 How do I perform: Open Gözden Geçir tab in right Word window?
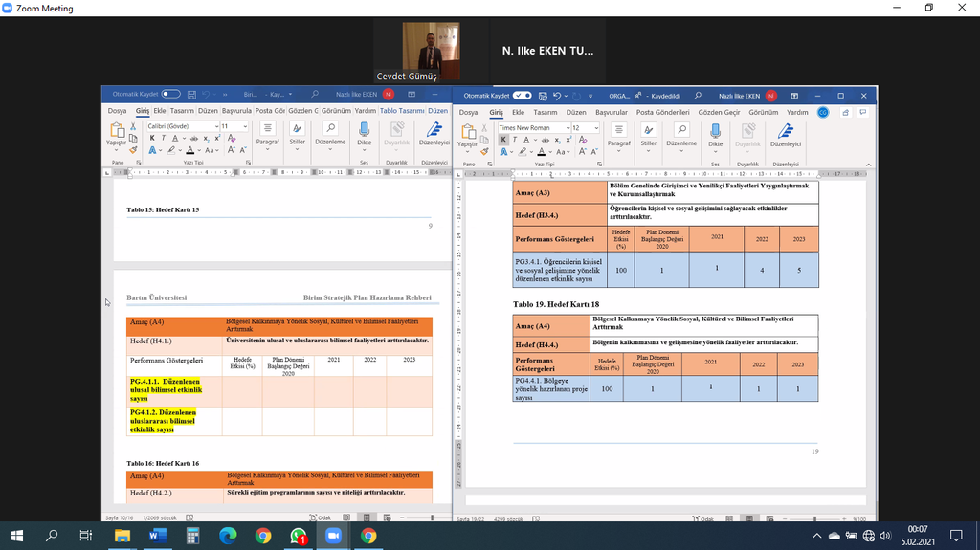click(x=719, y=113)
